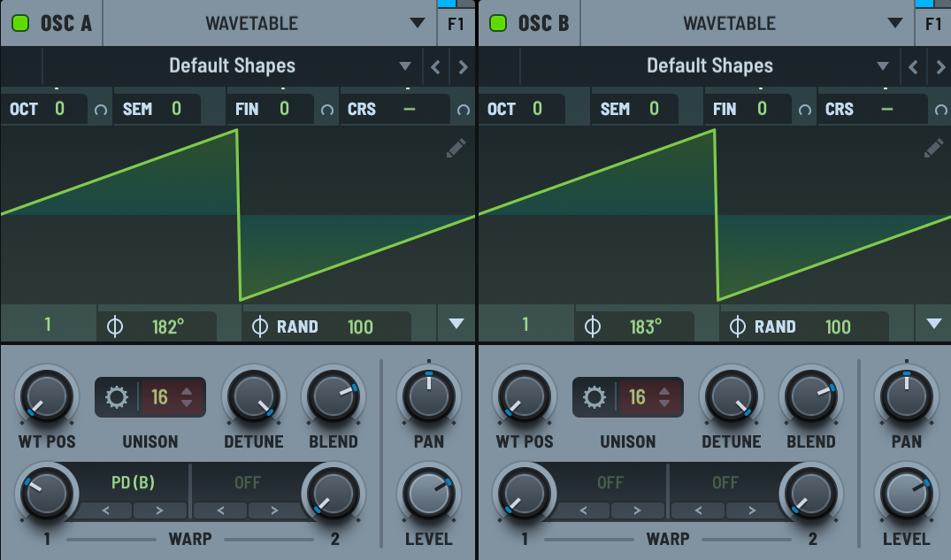Select previous wavetable in OSC A
Image resolution: width=951 pixels, height=560 pixels.
(x=435, y=66)
